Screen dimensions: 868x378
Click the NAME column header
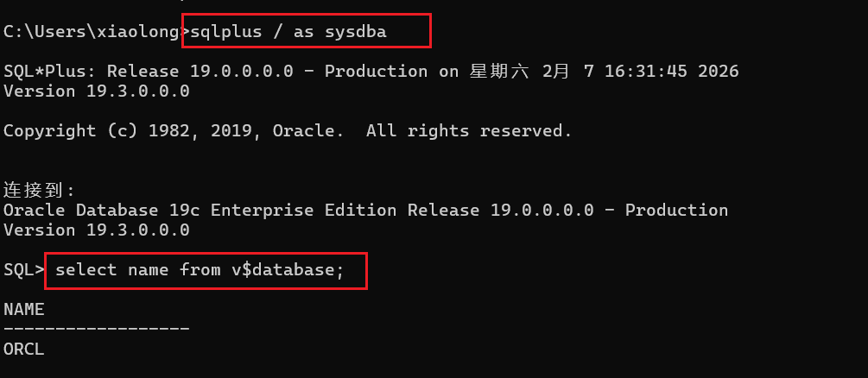tap(24, 309)
